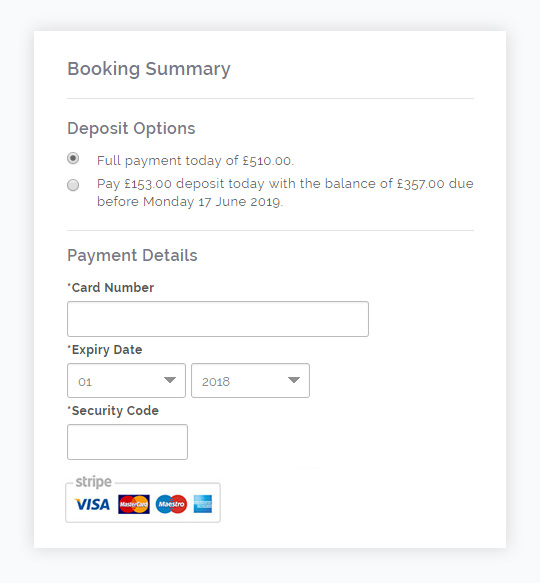Open the expiry year dropdown showing 2018
The height and width of the screenshot is (583, 540).
250,380
